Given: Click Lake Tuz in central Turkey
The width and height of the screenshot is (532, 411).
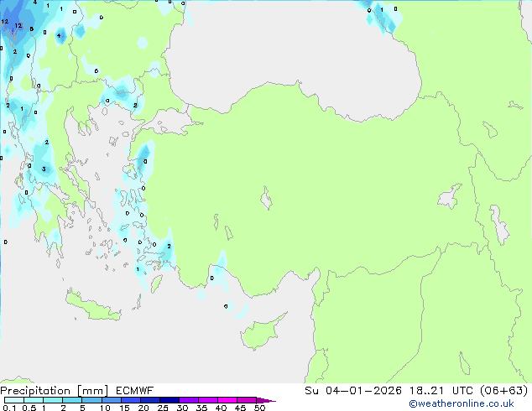Looking at the screenshot, I should (x=268, y=201).
